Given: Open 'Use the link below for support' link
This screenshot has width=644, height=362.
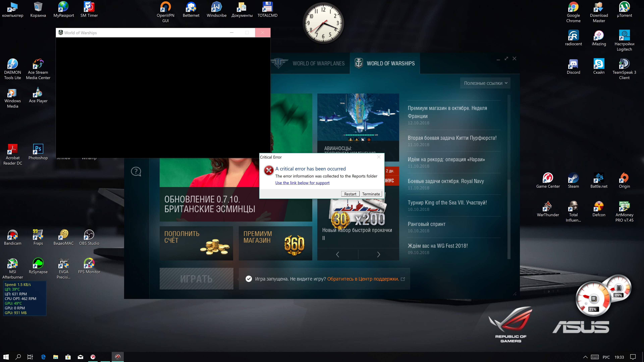Looking at the screenshot, I should 302,183.
